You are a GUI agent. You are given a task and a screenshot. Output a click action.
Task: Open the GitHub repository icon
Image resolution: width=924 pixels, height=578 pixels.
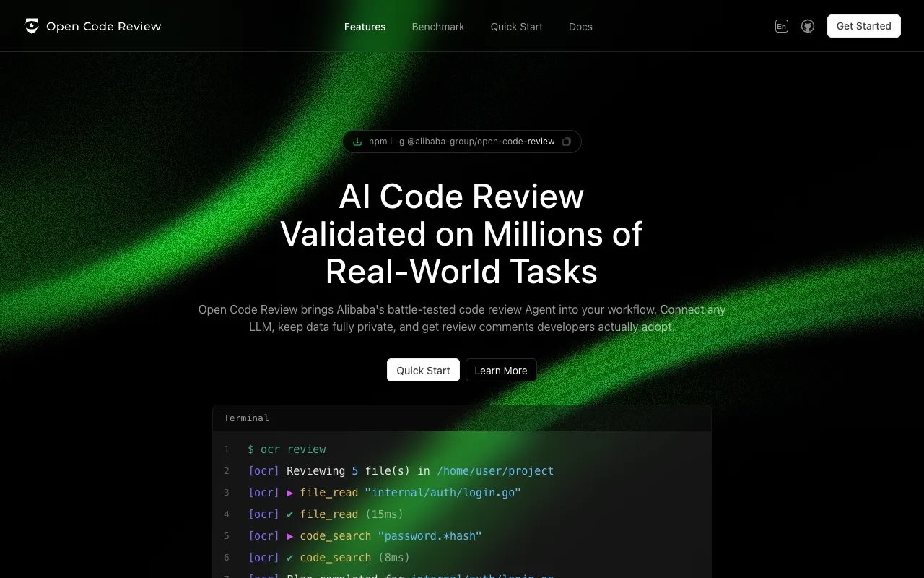pyautogui.click(x=808, y=26)
